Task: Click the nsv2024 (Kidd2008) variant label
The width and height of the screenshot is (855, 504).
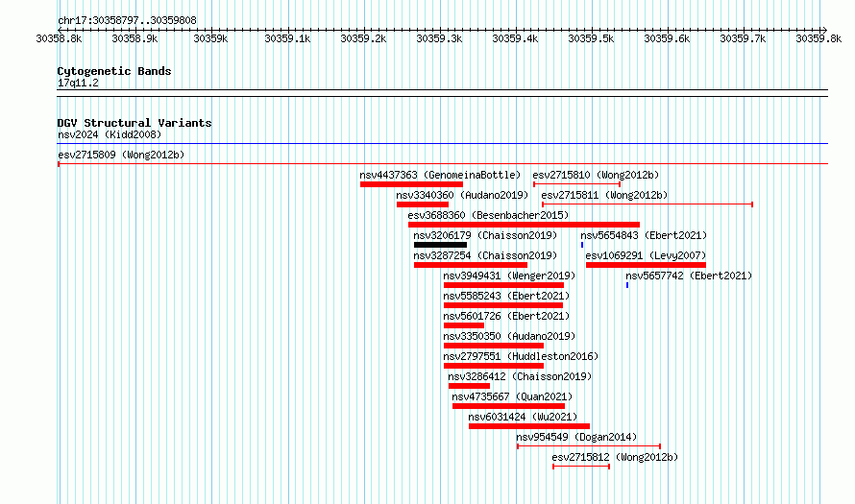Action: point(110,134)
